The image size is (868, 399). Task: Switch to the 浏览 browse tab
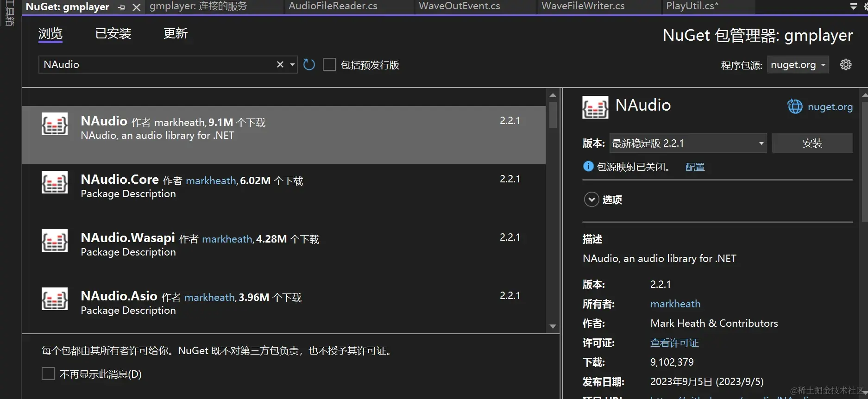click(x=50, y=33)
